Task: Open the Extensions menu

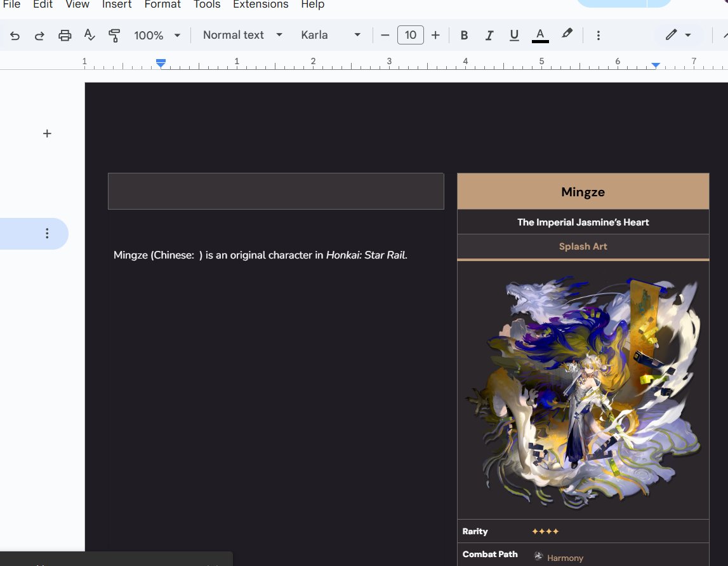Action: [x=260, y=4]
